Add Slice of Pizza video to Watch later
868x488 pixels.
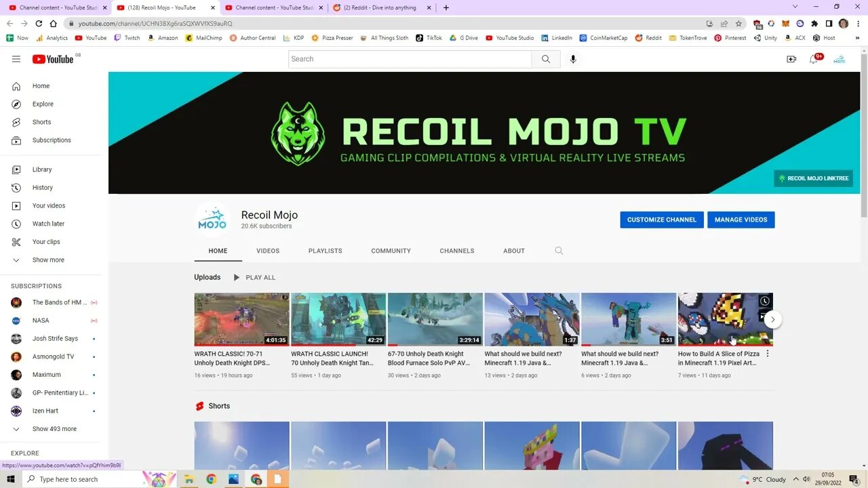click(x=764, y=301)
